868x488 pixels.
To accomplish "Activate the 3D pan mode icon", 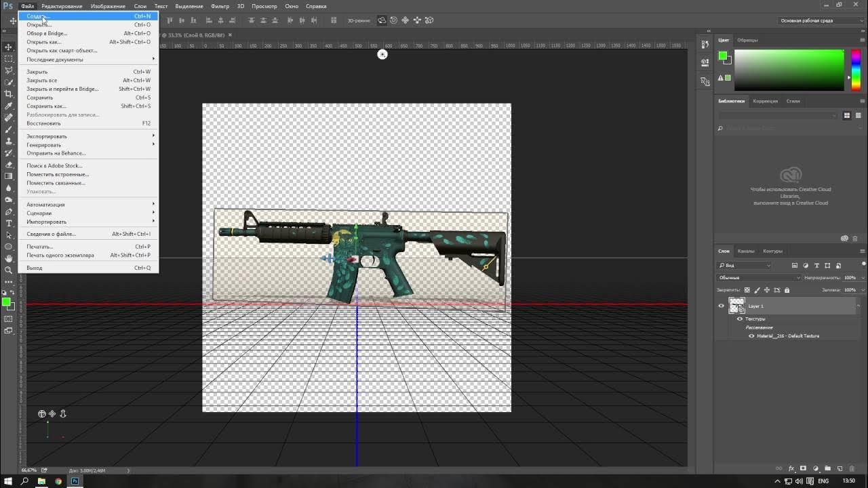I will click(406, 20).
